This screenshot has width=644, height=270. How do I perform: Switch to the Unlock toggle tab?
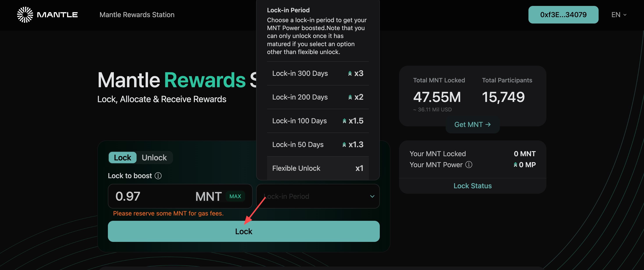pyautogui.click(x=154, y=158)
